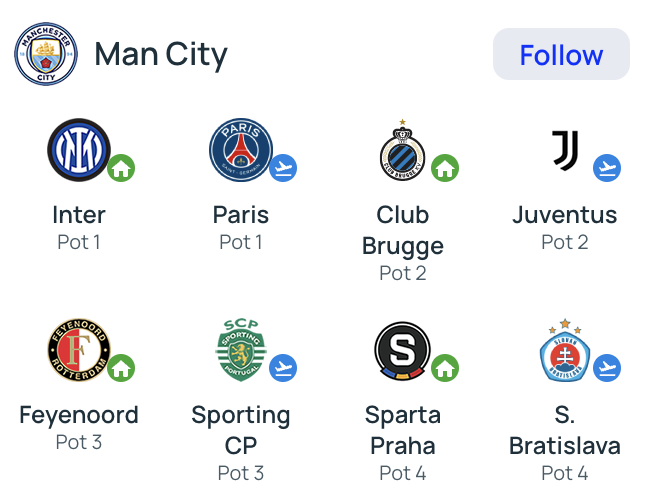Click the away icon beside Sporting CP
This screenshot has width=650, height=501.
(x=284, y=368)
